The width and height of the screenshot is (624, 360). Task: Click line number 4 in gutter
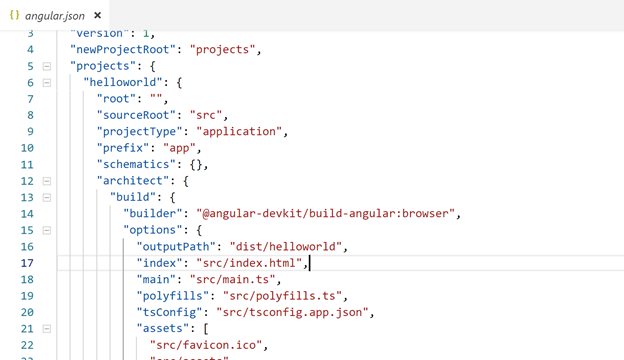tap(30, 50)
